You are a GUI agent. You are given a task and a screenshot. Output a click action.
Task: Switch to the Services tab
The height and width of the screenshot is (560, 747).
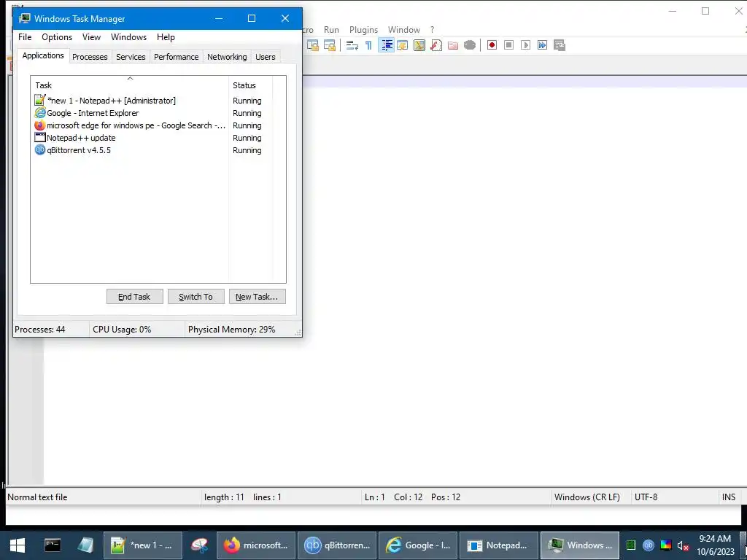point(131,57)
